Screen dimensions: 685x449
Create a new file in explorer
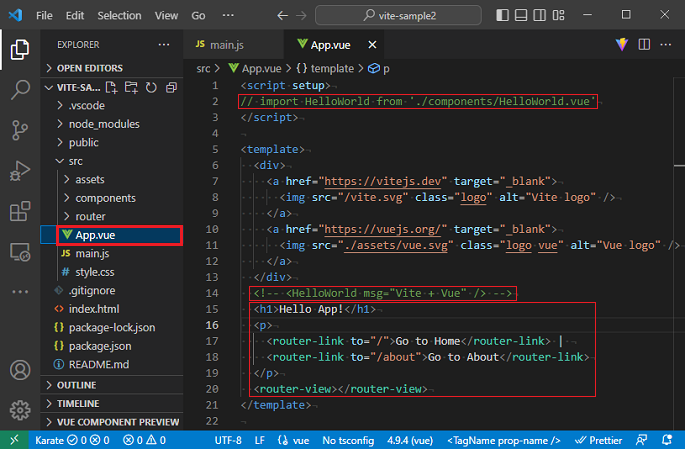point(111,88)
